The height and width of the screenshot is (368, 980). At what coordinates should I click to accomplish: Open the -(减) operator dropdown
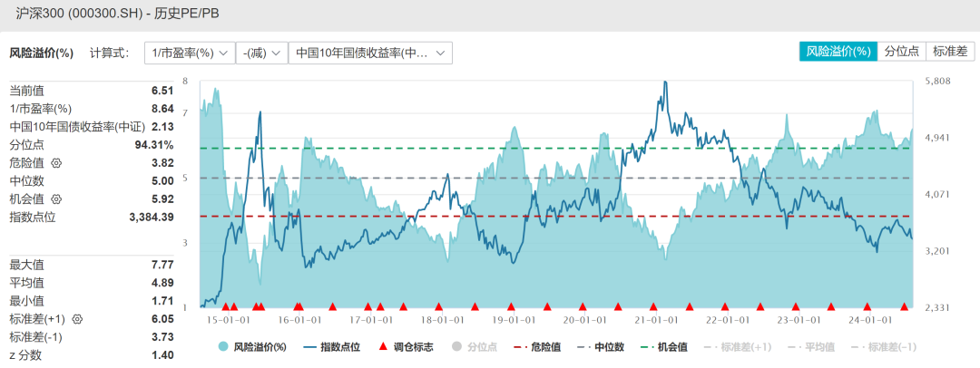(261, 53)
